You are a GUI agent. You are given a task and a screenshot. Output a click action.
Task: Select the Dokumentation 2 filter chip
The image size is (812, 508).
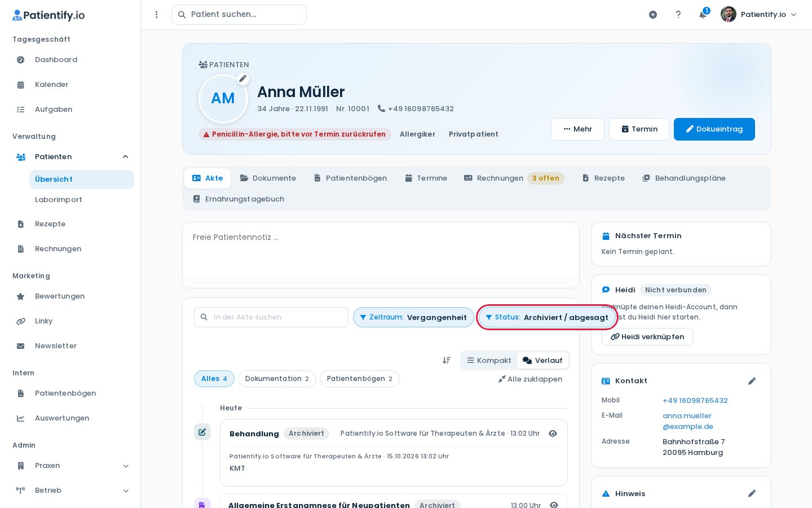[277, 379]
